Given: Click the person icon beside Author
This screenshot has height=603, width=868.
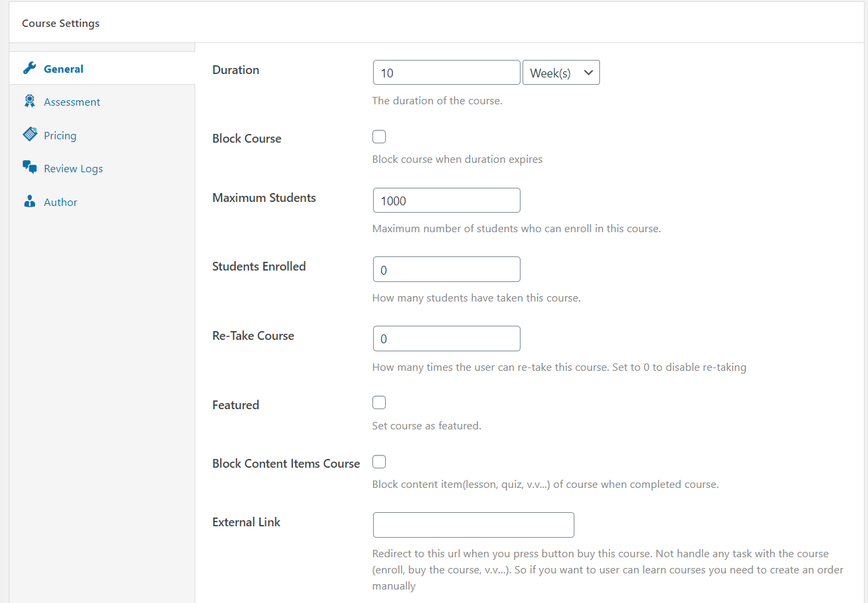Looking at the screenshot, I should [29, 202].
